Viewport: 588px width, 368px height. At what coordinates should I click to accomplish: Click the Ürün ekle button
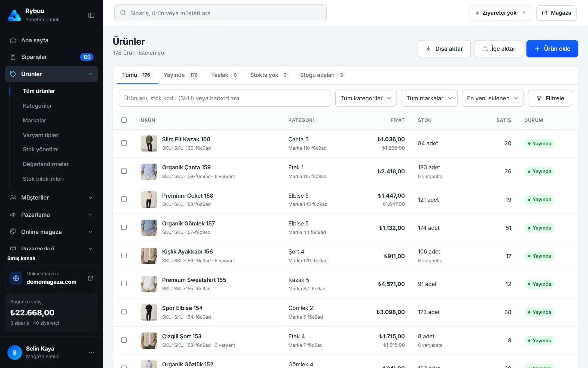(x=552, y=49)
